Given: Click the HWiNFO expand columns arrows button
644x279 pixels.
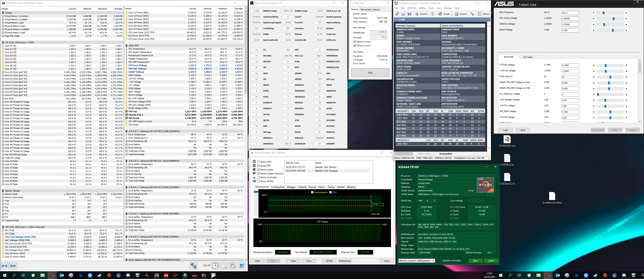Looking at the screenshot, I should (x=5, y=266).
